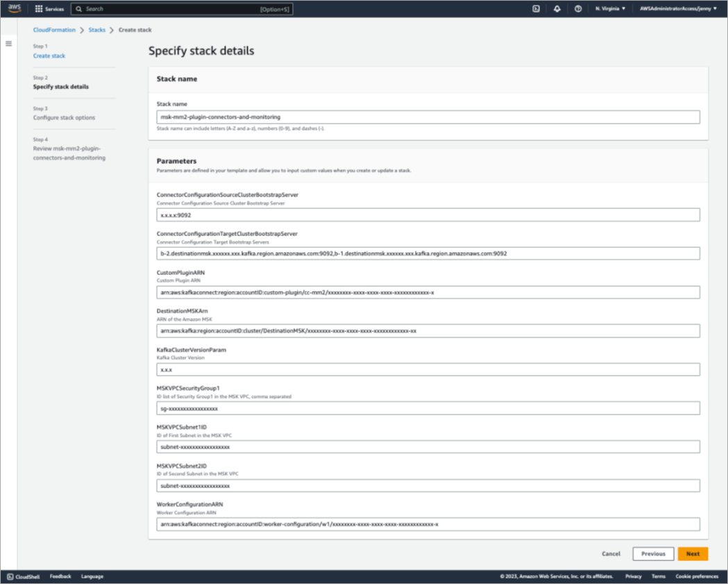
Task: Expand the N. Virginia region dropdown
Action: [x=610, y=9]
